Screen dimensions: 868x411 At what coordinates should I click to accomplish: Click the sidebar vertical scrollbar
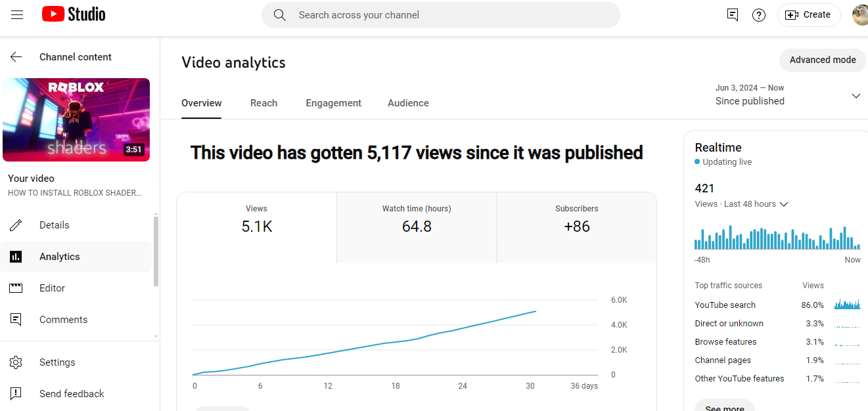click(x=156, y=251)
